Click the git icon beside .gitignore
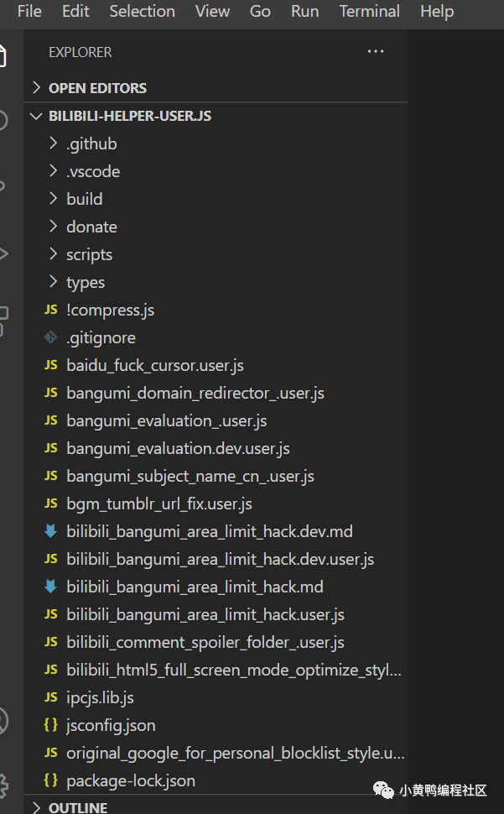Viewport: 504px width, 814px height. (x=51, y=337)
